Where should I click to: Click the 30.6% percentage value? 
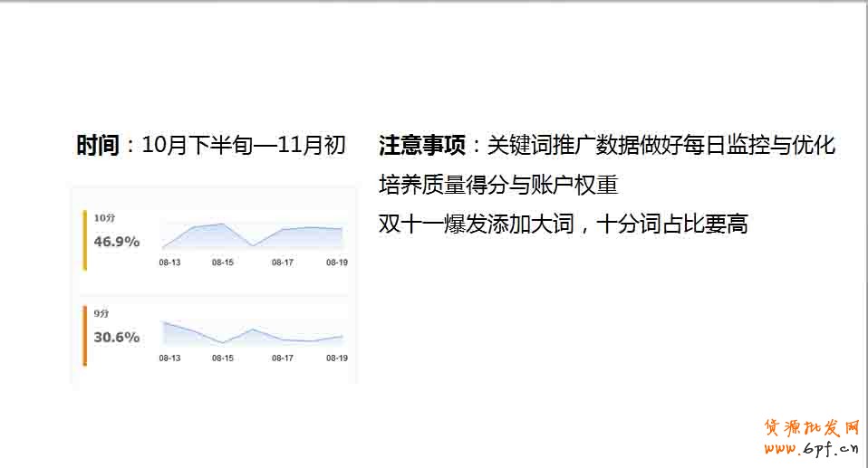[117, 338]
